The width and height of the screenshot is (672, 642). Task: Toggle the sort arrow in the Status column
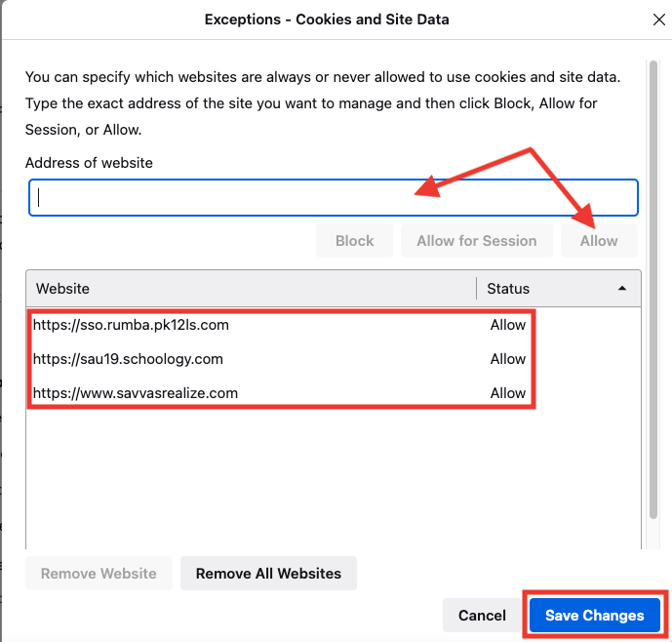pyautogui.click(x=622, y=289)
